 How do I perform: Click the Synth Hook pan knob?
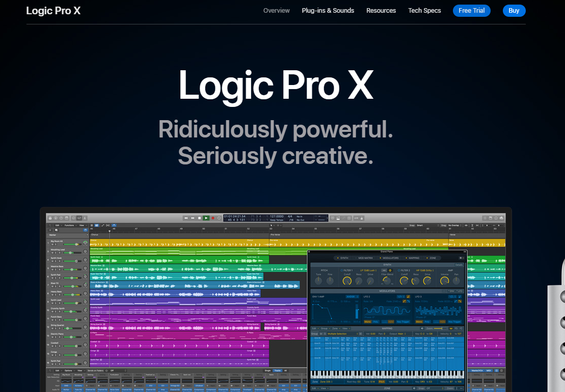[x=86, y=260]
